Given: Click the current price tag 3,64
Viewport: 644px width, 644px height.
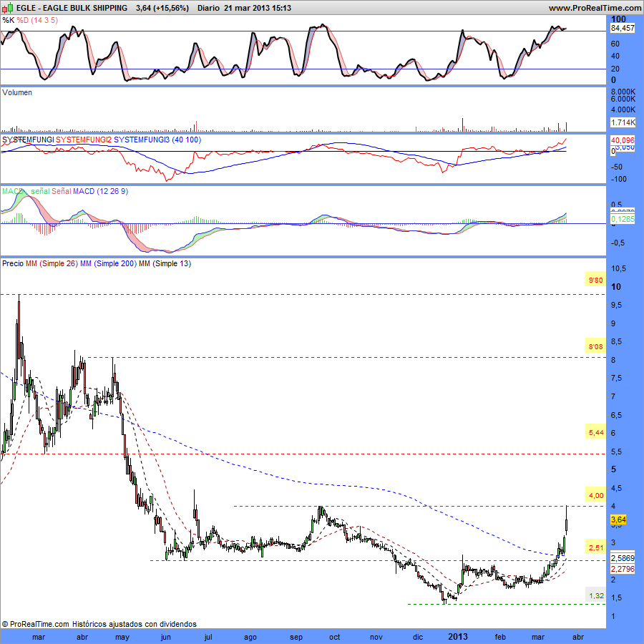Looking at the screenshot, I should pos(618,519).
